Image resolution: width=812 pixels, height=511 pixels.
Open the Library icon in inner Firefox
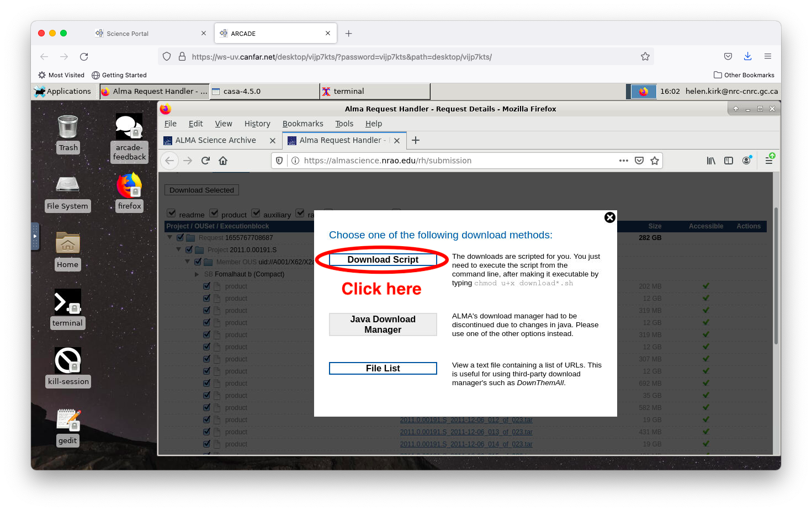tap(711, 161)
